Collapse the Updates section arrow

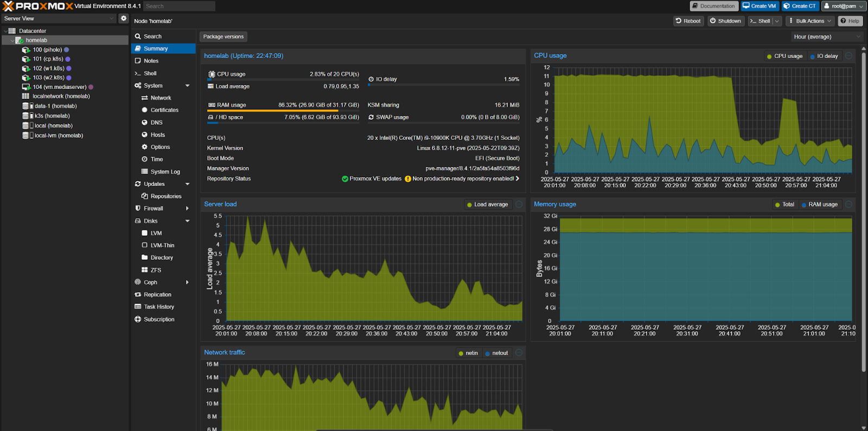coord(188,184)
